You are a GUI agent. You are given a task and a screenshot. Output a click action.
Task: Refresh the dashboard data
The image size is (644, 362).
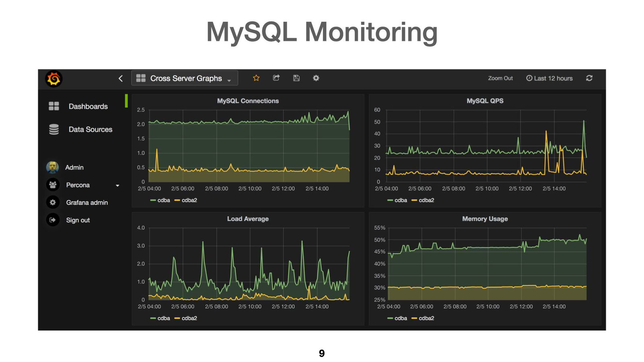pyautogui.click(x=589, y=78)
